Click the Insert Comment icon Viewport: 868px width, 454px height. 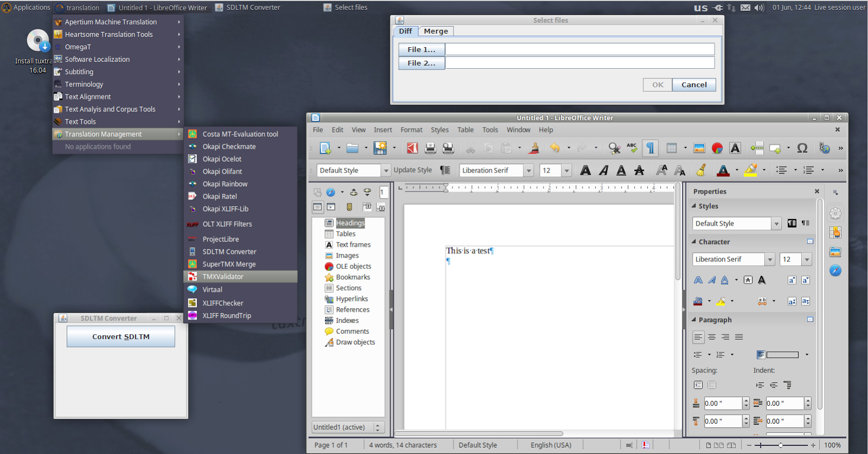(x=775, y=148)
